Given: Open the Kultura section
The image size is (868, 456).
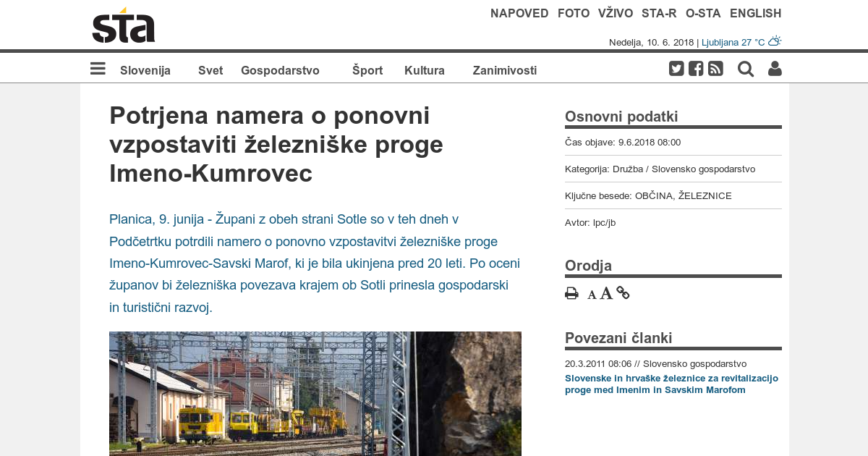Looking at the screenshot, I should click(x=425, y=70).
